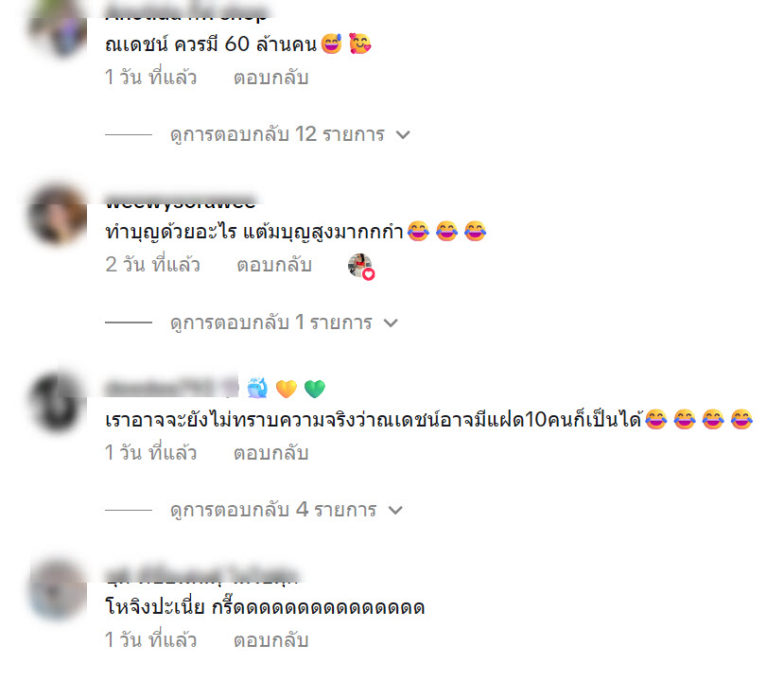Open the last commenter's profile avatar

pyautogui.click(x=58, y=590)
